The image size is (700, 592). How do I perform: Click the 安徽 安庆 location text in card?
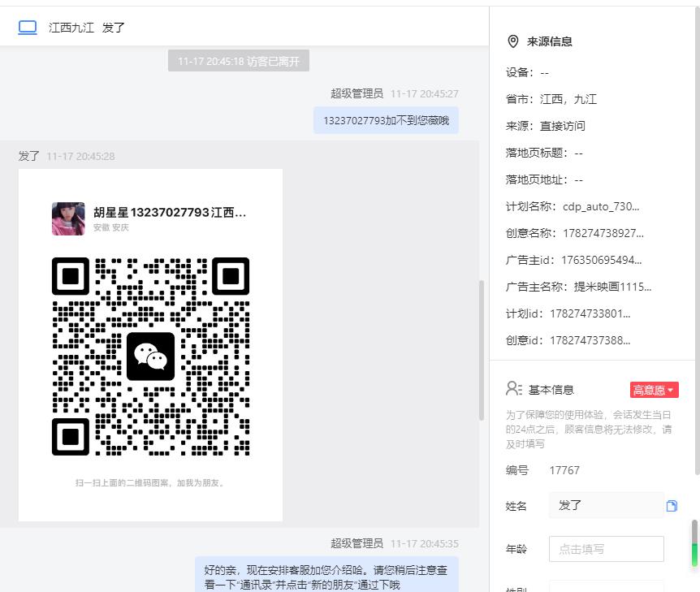(110, 227)
